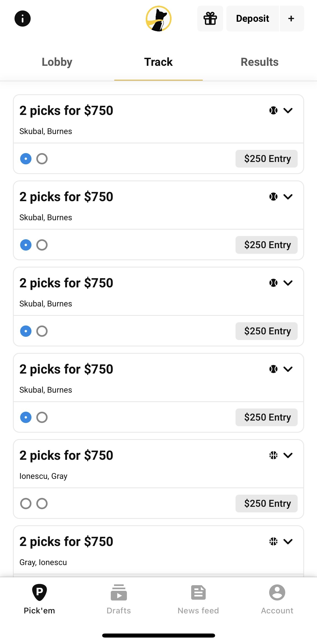The height and width of the screenshot is (644, 317).
Task: Select the filled blue indicator in first entry
Action: click(26, 159)
